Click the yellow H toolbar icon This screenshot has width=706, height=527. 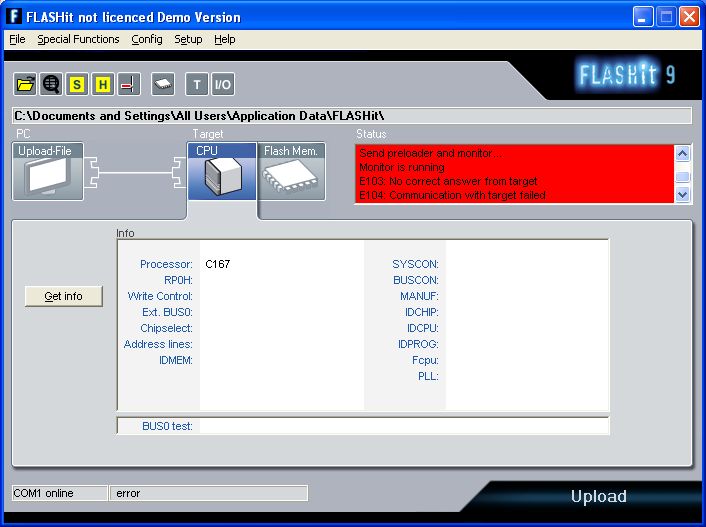[103, 84]
